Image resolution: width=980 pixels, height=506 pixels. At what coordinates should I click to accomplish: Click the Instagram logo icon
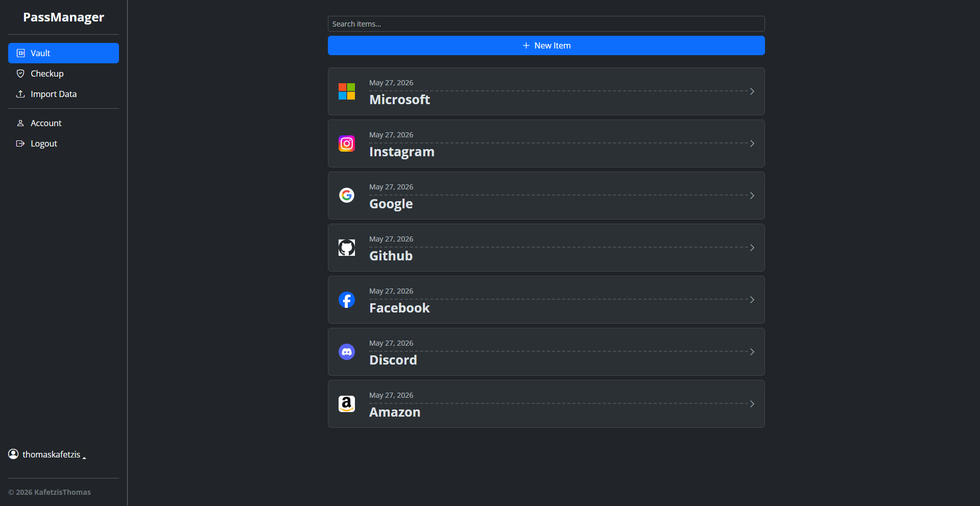(x=347, y=143)
